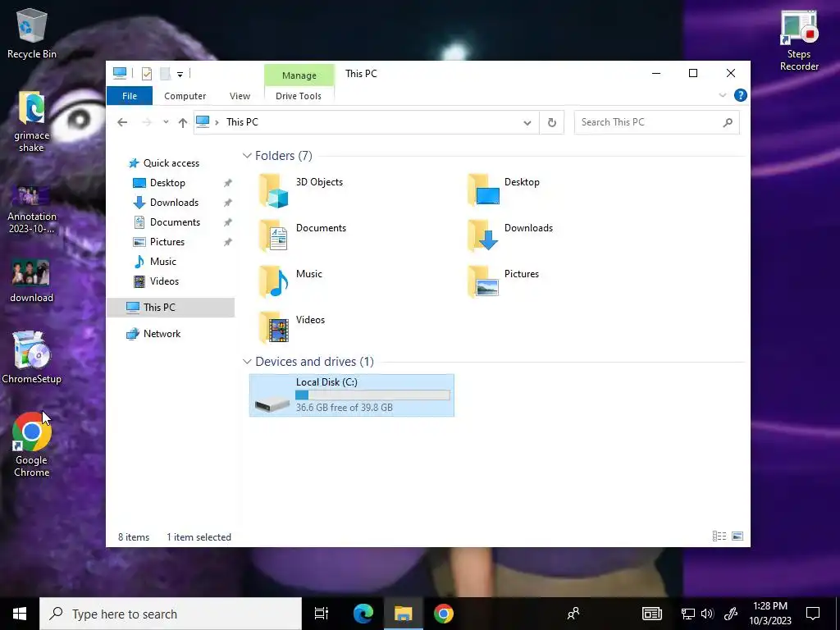Click the taskbar search box
Image resolution: width=840 pixels, height=630 pixels.
171,614
